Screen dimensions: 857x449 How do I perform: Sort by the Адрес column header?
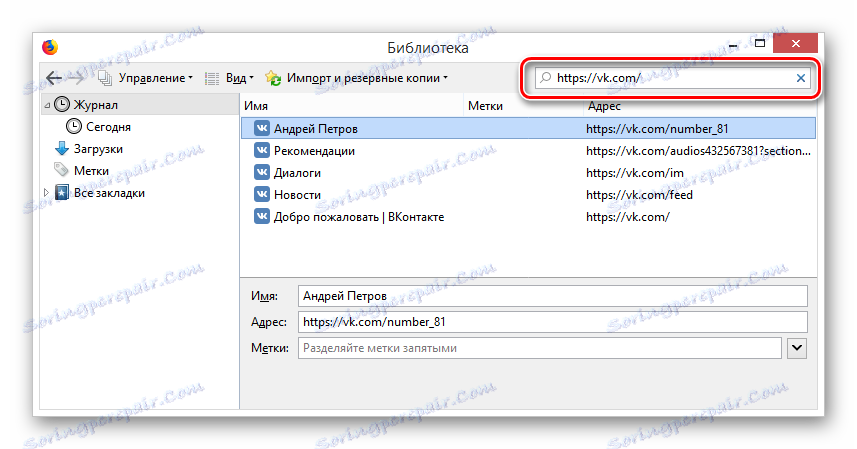(x=700, y=107)
